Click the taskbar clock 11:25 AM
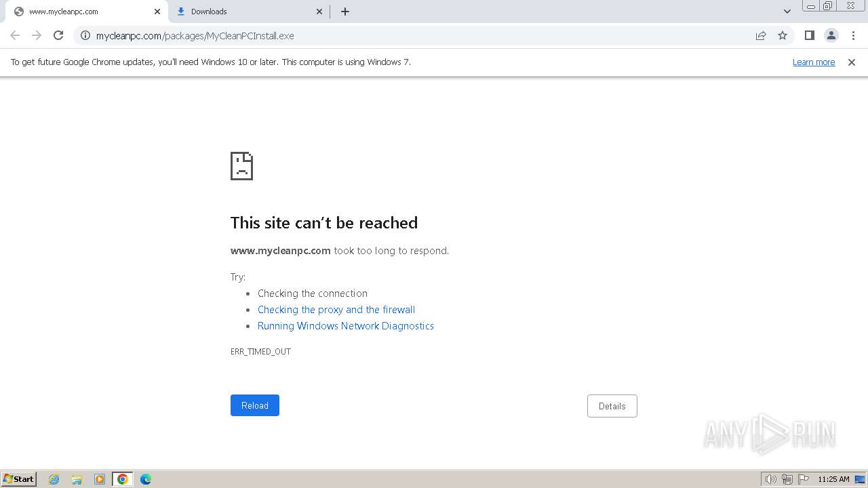This screenshot has width=868, height=488. coord(833,479)
